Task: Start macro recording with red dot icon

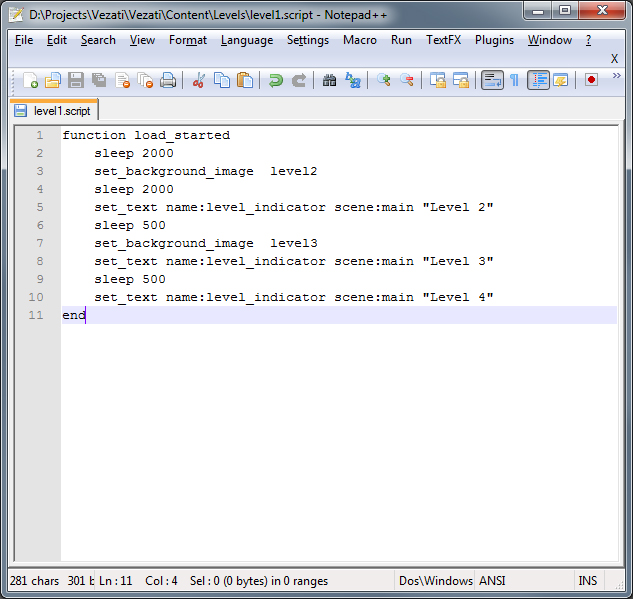Action: coord(591,80)
